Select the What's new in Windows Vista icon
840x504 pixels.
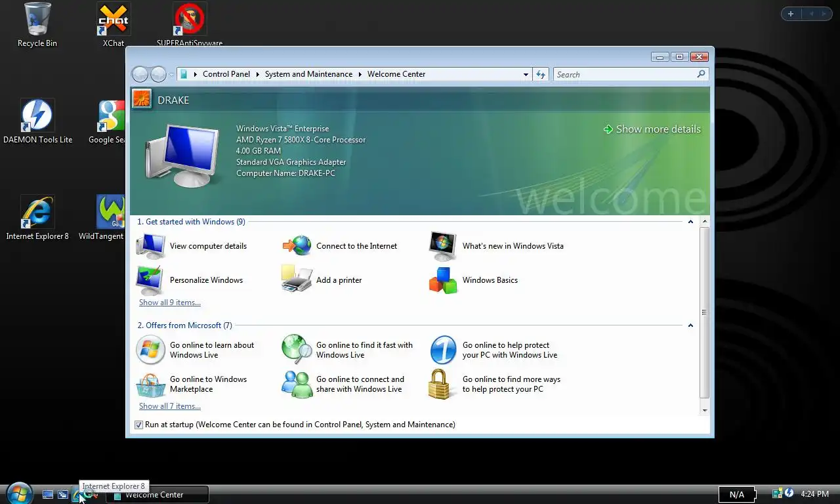443,246
